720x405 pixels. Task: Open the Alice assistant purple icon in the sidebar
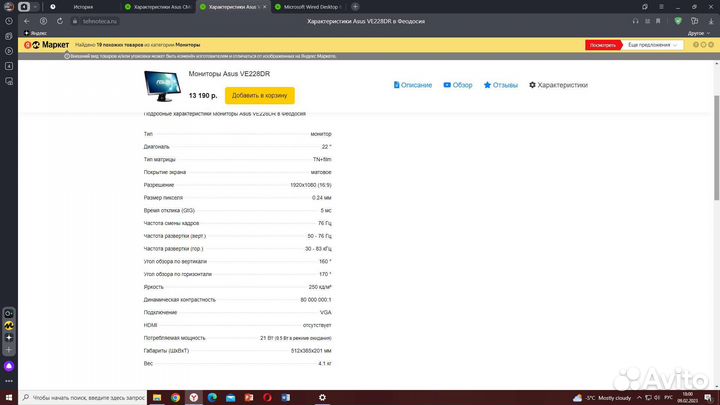[x=9, y=366]
